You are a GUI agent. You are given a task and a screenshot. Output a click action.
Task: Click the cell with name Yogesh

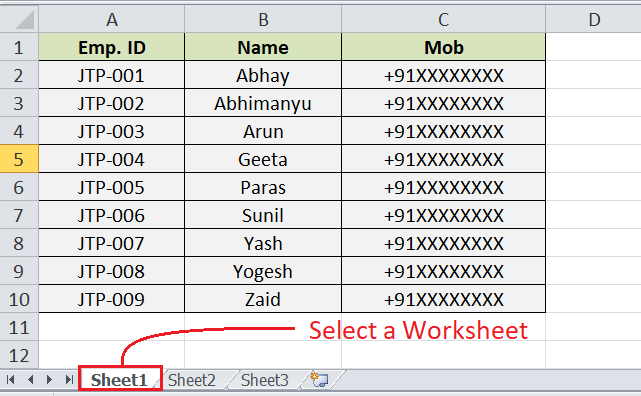263,271
